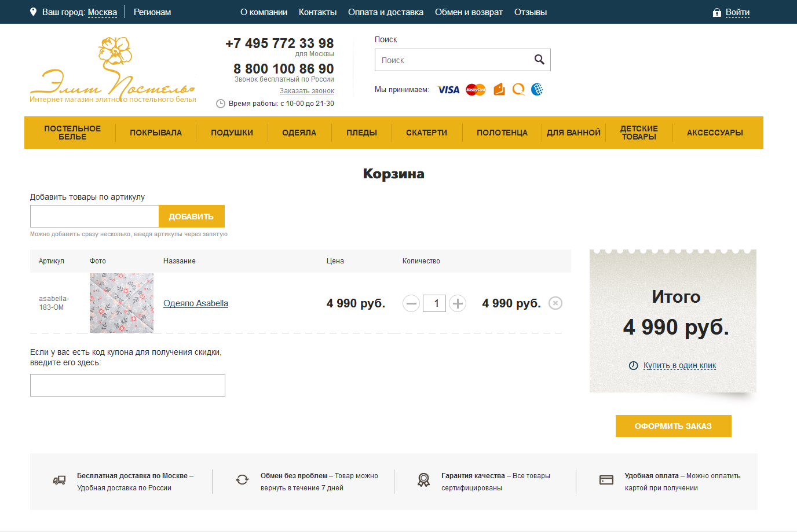797x532 pixels.
Task: Select the QIWI wallet payment icon
Action: click(518, 89)
